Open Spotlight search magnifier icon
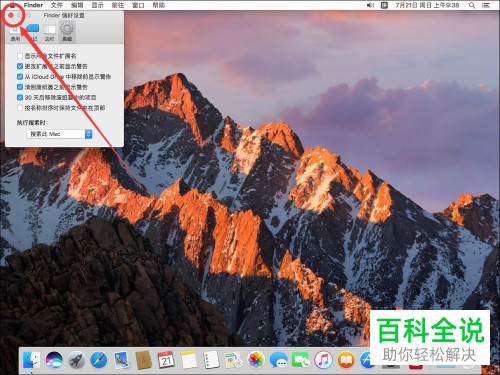 tap(472, 5)
